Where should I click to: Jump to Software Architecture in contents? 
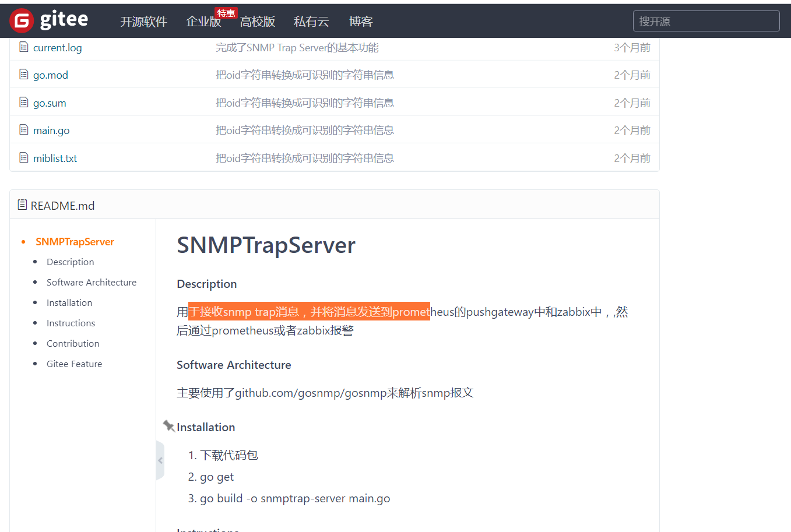pos(92,283)
